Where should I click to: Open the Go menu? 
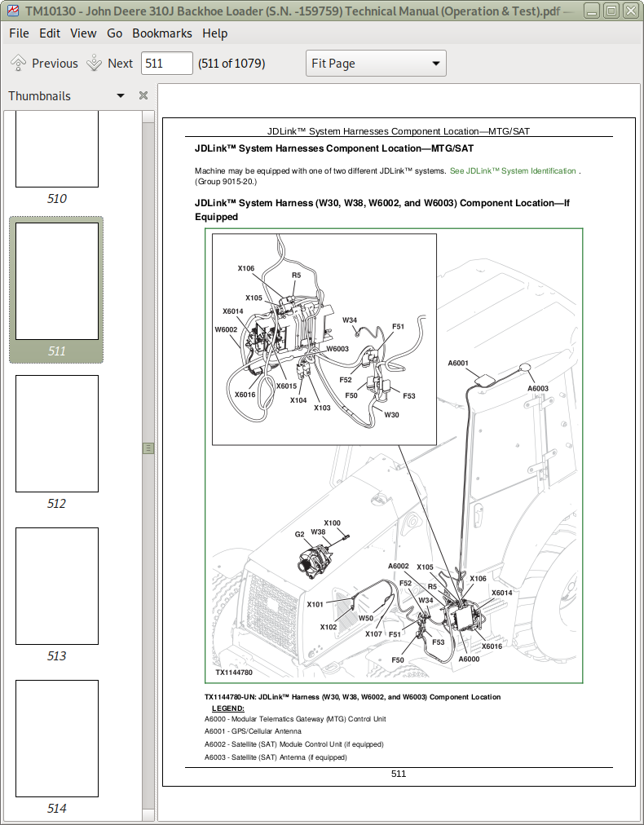[x=114, y=33]
